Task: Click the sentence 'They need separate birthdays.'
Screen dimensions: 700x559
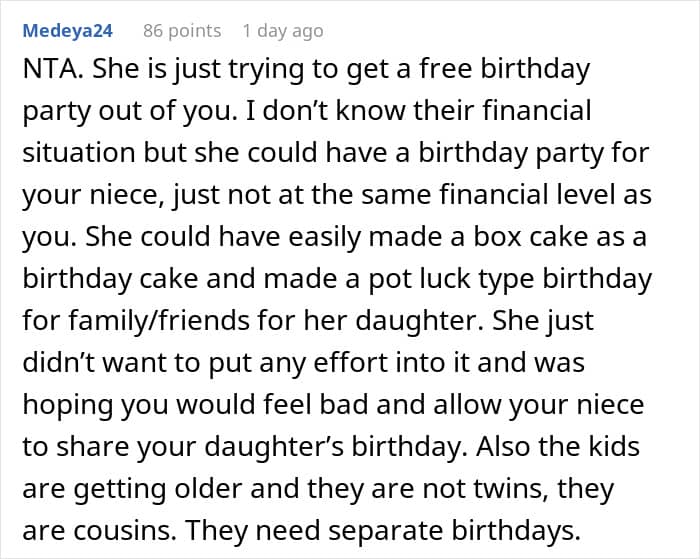Action: click(383, 531)
